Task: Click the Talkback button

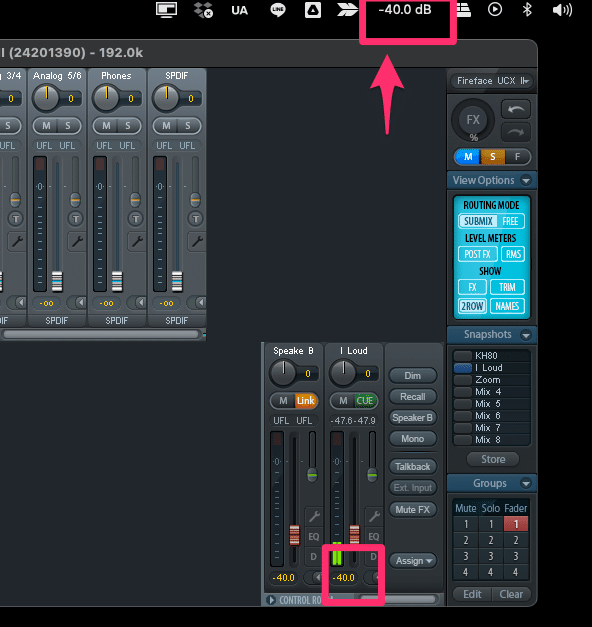Action: pyautogui.click(x=412, y=467)
